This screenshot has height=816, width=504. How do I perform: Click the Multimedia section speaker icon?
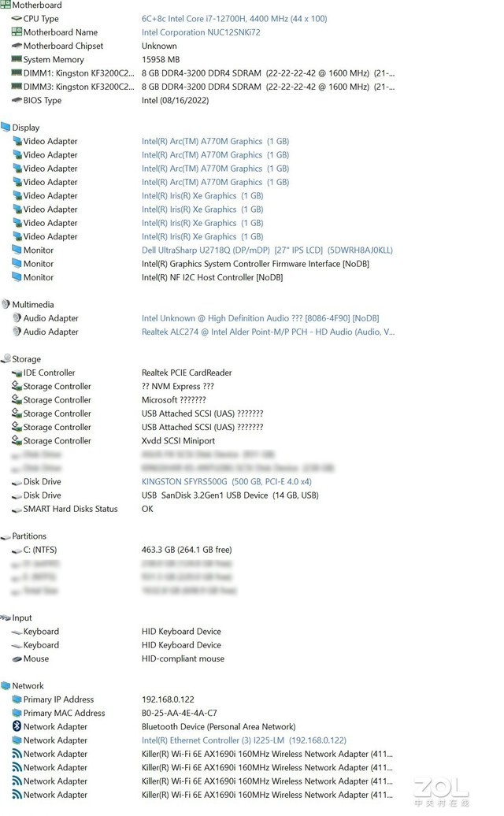pyautogui.click(x=6, y=304)
